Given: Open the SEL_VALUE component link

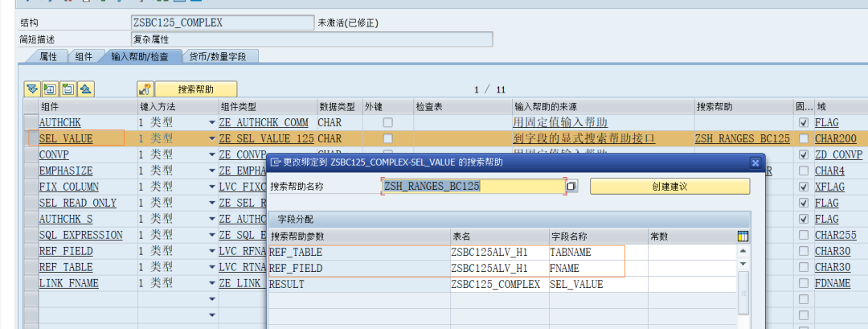Looking at the screenshot, I should [x=66, y=138].
